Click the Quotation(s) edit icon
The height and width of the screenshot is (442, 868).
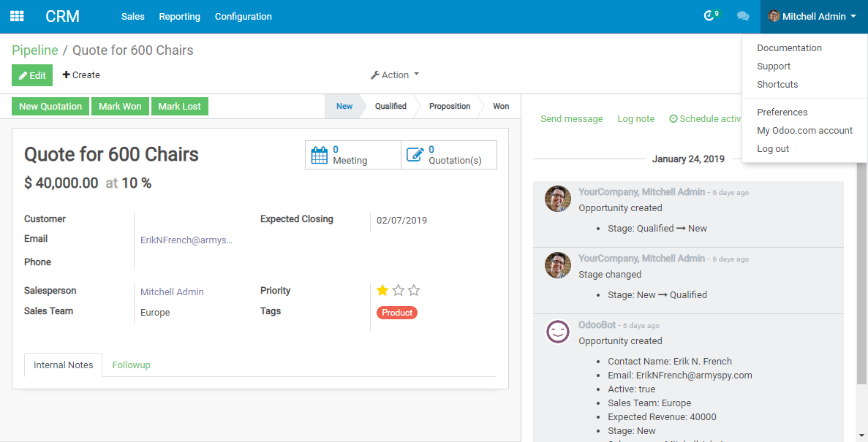(x=415, y=155)
